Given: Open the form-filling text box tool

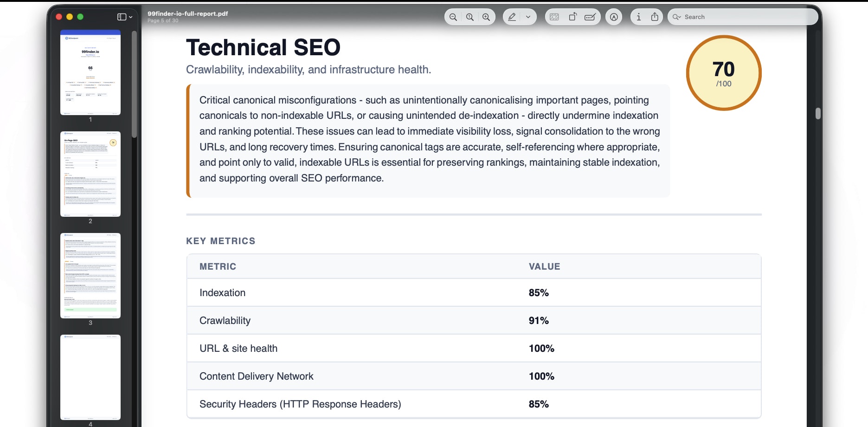Looking at the screenshot, I should 590,17.
